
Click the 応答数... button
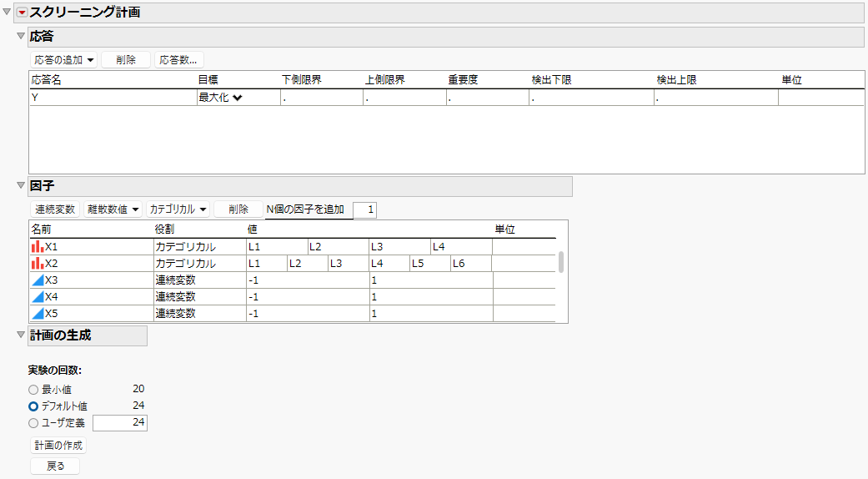[178, 60]
